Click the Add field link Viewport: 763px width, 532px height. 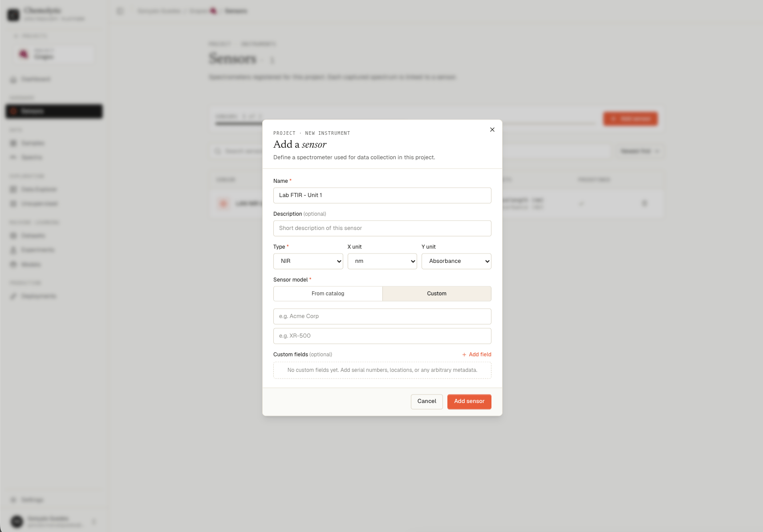point(476,355)
